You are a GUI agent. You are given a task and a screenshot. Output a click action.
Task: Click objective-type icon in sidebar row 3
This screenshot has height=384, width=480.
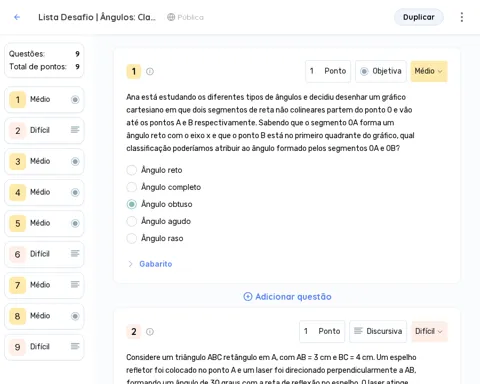coord(75,162)
